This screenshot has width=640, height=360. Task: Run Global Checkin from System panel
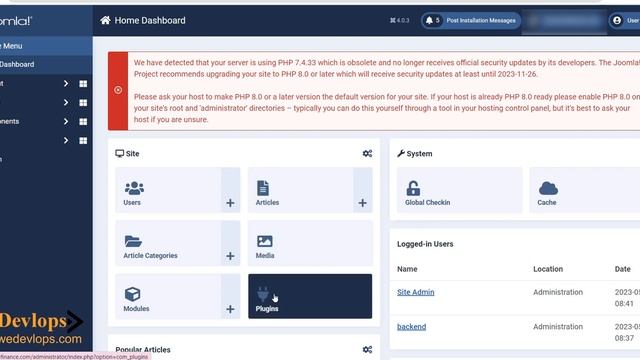point(460,190)
